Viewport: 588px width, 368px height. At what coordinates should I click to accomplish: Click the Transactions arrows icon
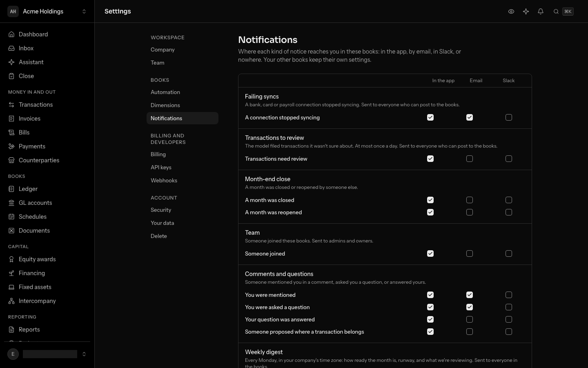click(11, 105)
